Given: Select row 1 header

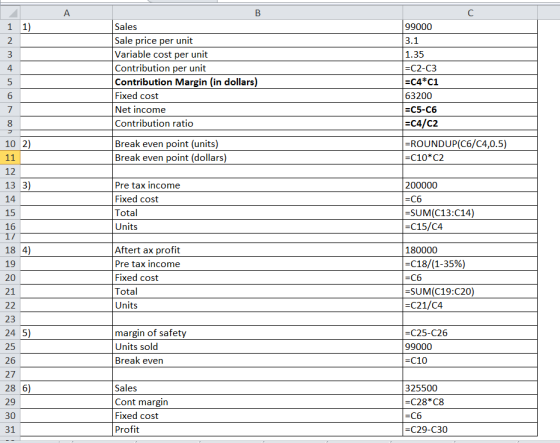Looking at the screenshot, I should pos(10,27).
